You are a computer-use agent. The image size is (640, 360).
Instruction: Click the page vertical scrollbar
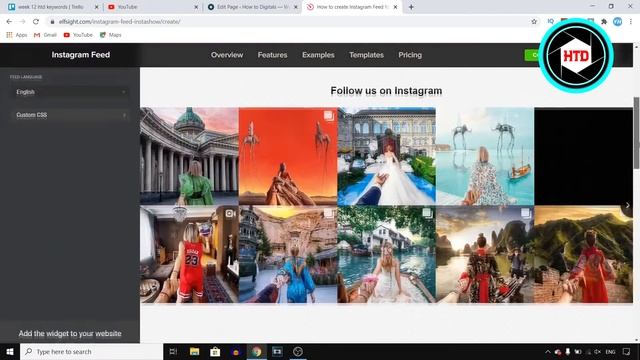636,133
